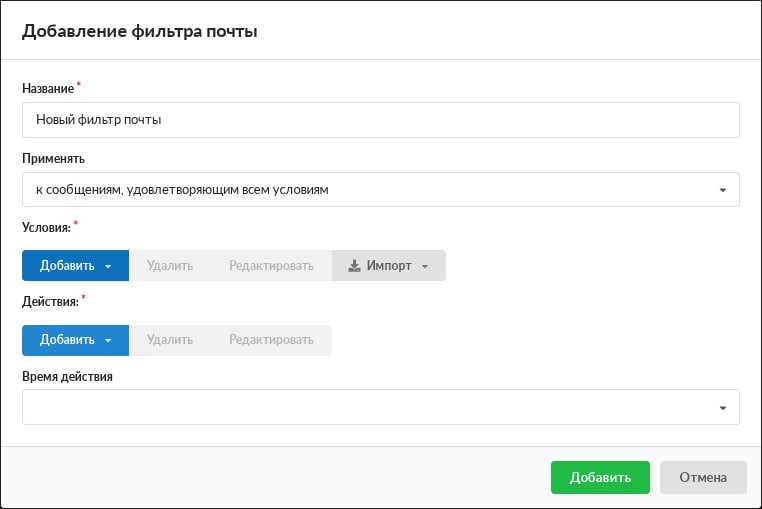Viewport: 762px width, 509px height.
Task: Open the Импорт dropdown button
Action: coord(389,265)
